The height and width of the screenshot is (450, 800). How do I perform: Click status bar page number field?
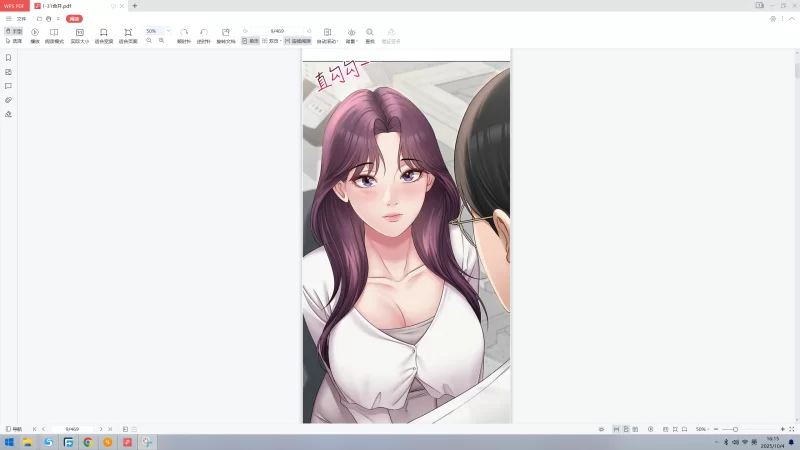click(72, 429)
